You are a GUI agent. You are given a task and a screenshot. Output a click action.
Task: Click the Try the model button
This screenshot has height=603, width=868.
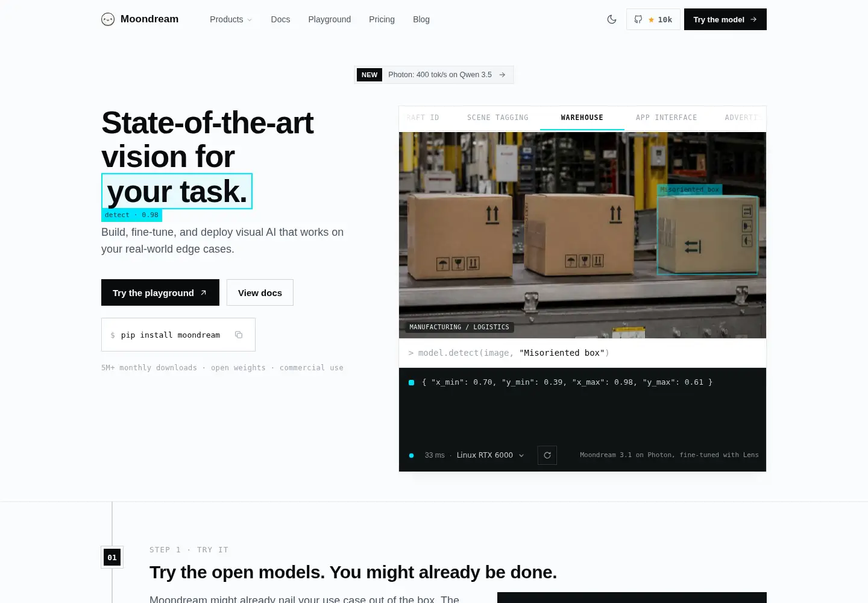(x=725, y=19)
